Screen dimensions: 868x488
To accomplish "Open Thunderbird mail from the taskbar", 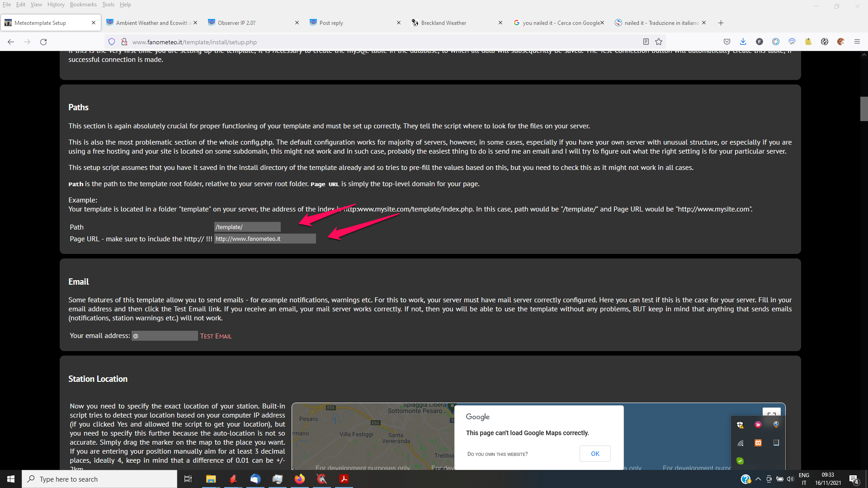I will (255, 479).
